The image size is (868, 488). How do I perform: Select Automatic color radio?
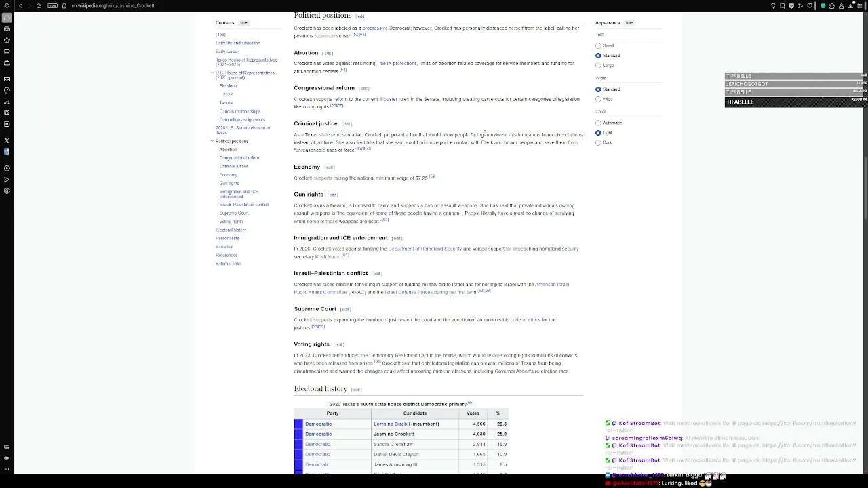click(x=598, y=123)
